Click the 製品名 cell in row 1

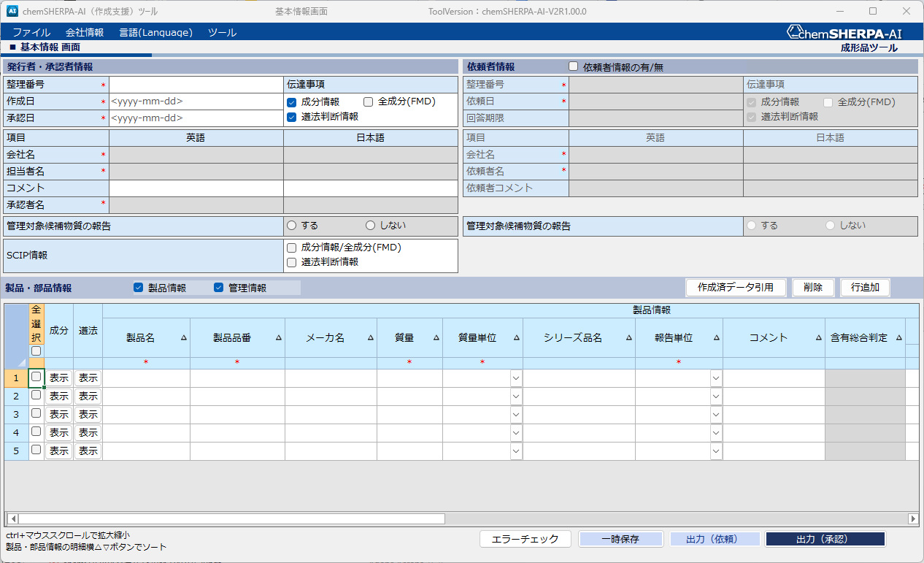pos(147,378)
